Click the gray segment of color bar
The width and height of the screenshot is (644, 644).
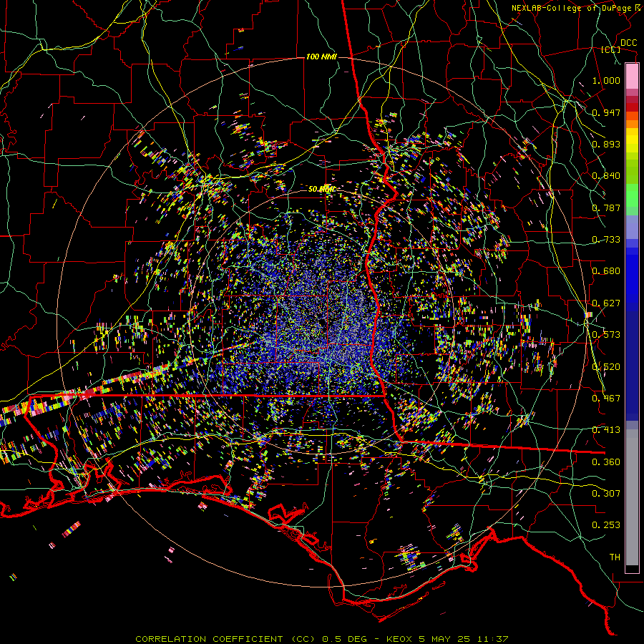(x=632, y=497)
